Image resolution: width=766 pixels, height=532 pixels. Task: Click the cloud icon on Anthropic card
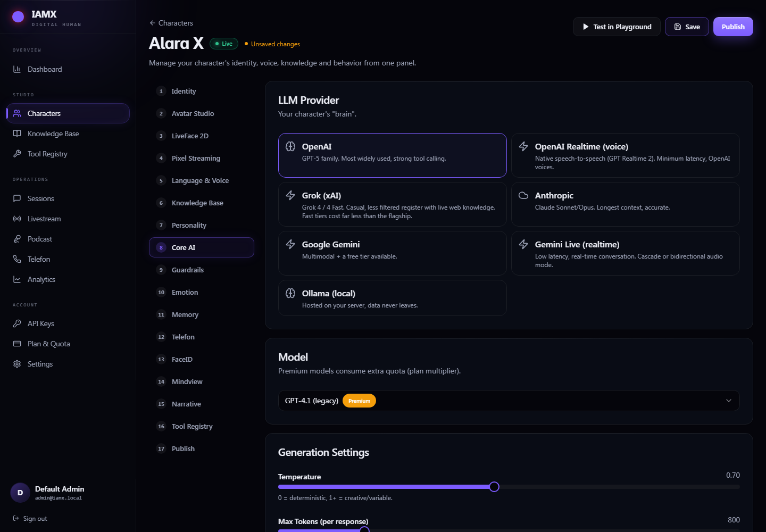click(x=523, y=195)
